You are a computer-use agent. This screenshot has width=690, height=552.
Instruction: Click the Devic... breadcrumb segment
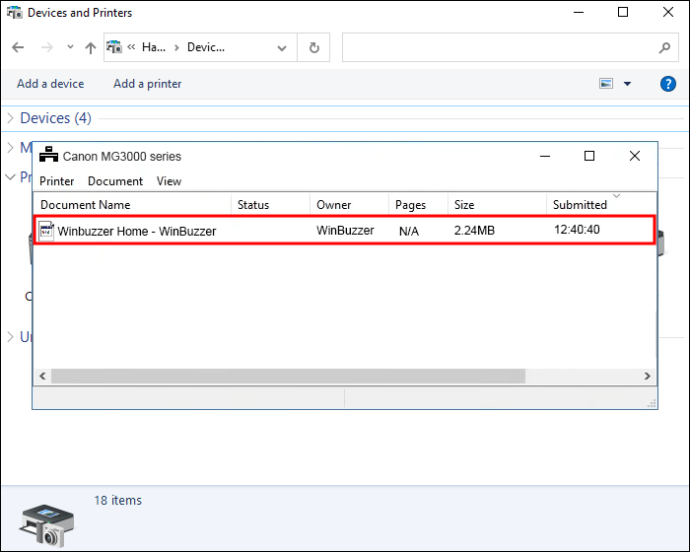[206, 47]
